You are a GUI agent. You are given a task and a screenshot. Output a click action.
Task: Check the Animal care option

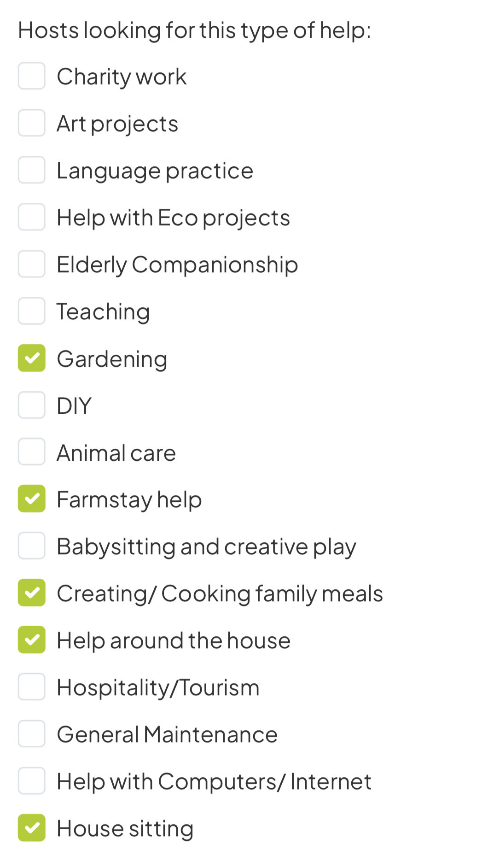pyautogui.click(x=31, y=452)
